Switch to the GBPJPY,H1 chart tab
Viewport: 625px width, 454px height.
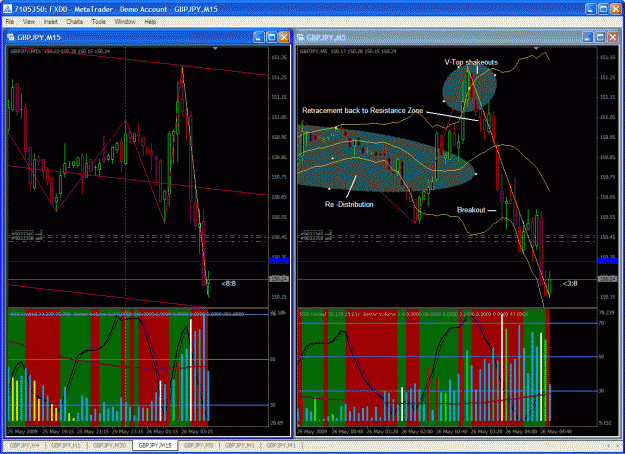tap(66, 445)
